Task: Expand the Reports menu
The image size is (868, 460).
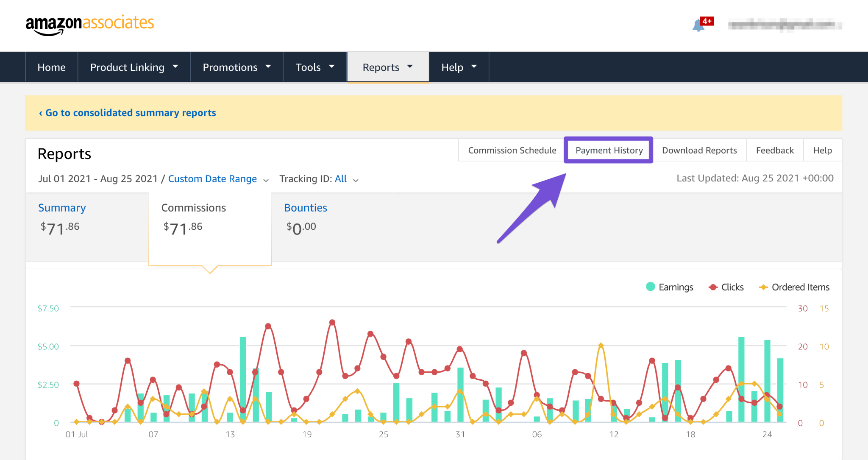Action: (388, 67)
